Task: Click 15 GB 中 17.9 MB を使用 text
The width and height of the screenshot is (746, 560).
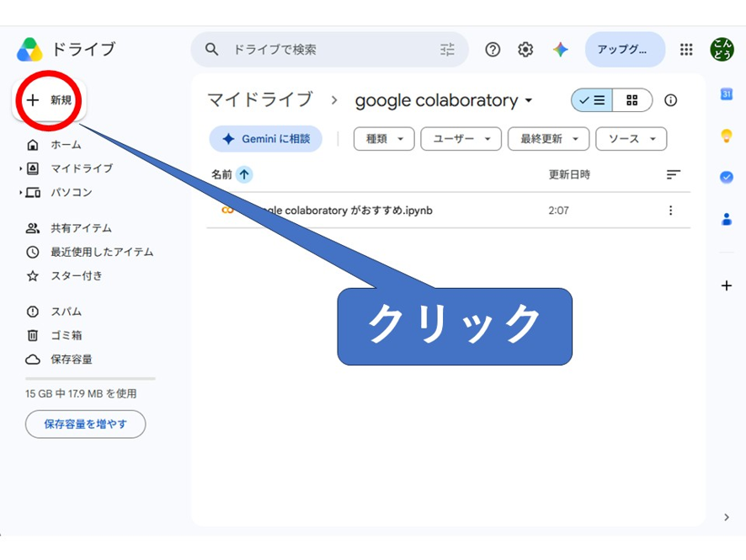Action: click(81, 393)
